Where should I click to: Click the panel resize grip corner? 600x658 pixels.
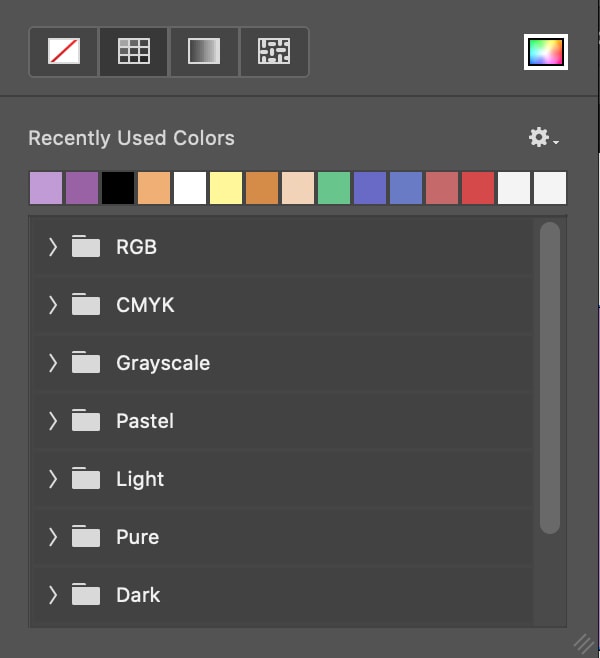[x=583, y=643]
